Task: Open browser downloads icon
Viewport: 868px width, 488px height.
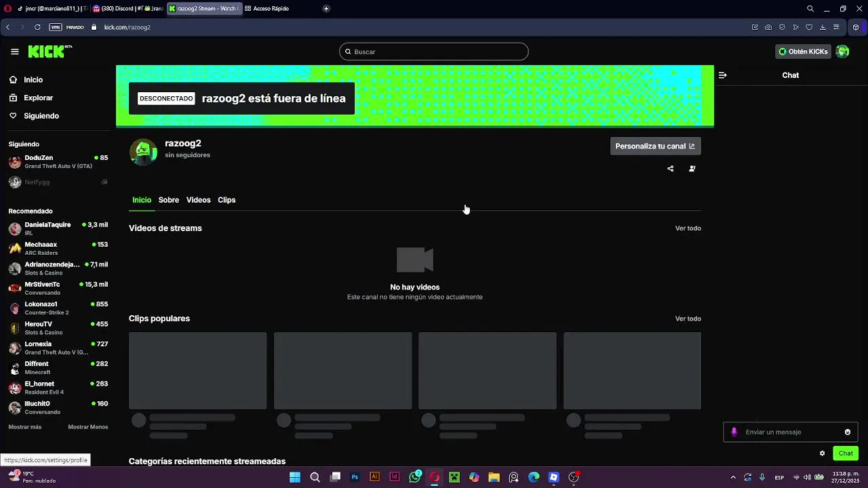Action: pos(823,27)
